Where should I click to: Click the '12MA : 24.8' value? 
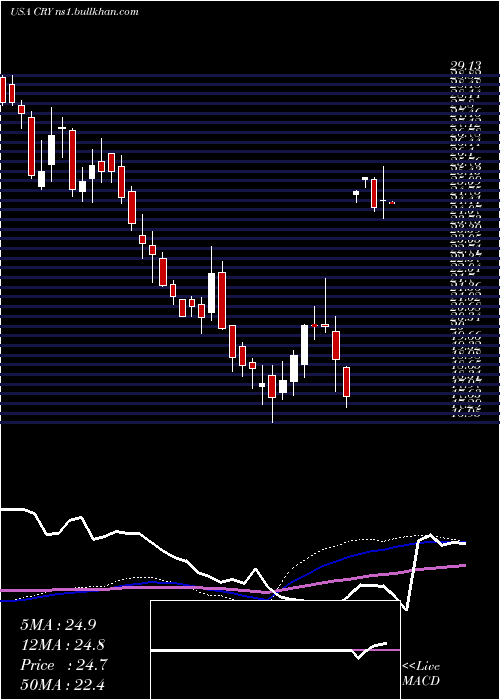(x=63, y=645)
